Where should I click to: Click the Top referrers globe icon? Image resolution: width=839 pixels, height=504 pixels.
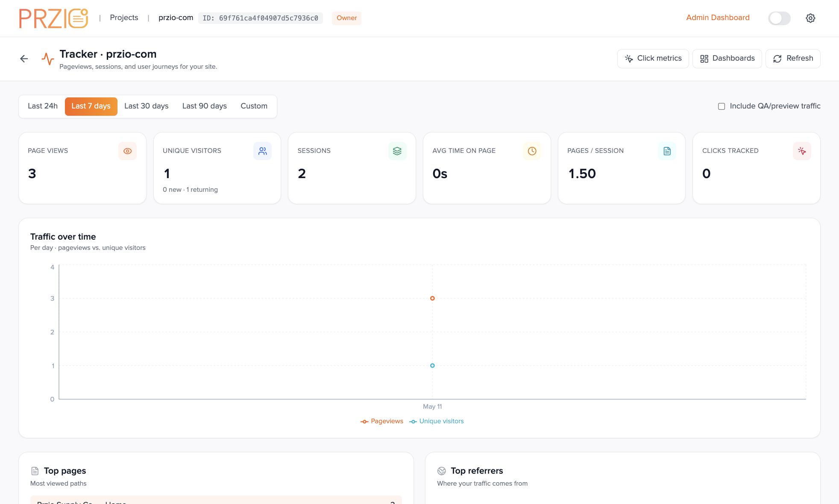tap(442, 471)
